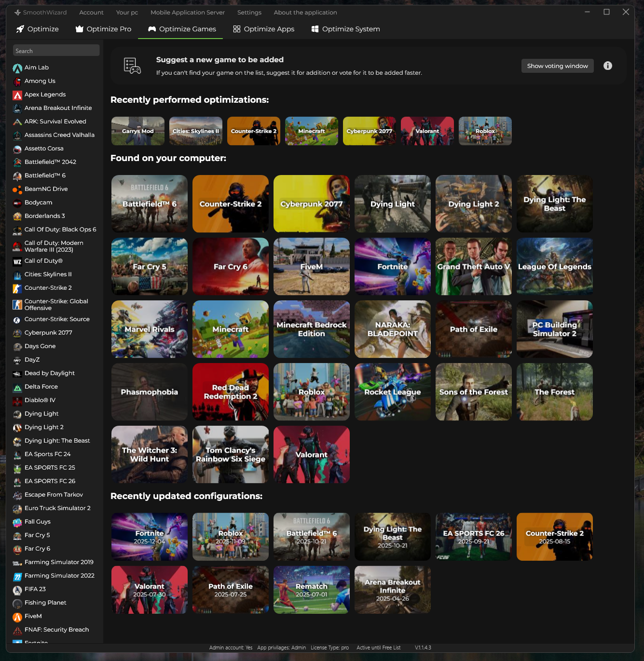The image size is (644, 661).
Task: Click the Show voting window button
Action: pos(557,66)
